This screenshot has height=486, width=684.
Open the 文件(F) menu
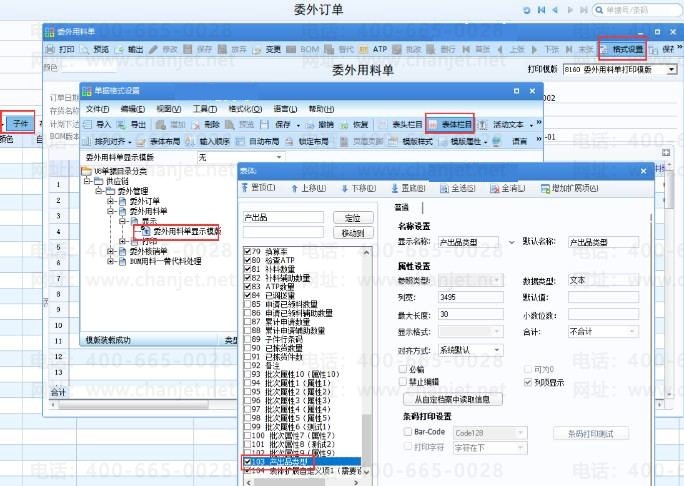(97, 109)
